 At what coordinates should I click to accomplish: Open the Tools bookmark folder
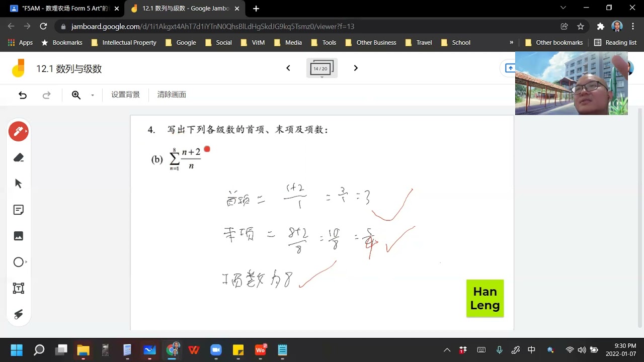coord(324,43)
